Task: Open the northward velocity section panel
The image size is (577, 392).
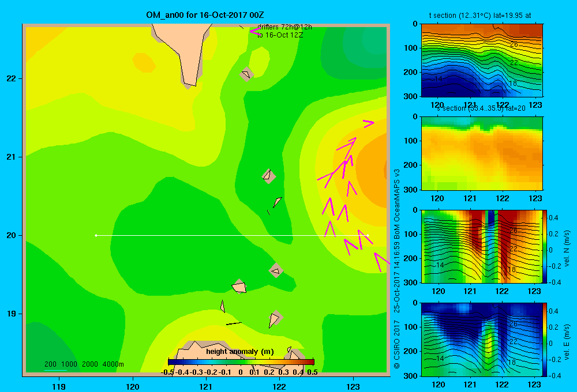Action: tap(482, 246)
